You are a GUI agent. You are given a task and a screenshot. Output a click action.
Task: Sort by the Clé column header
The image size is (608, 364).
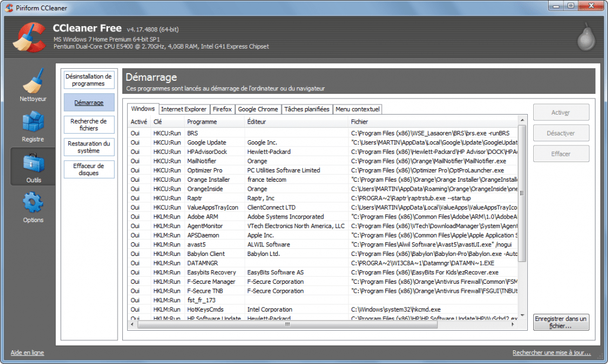click(167, 122)
